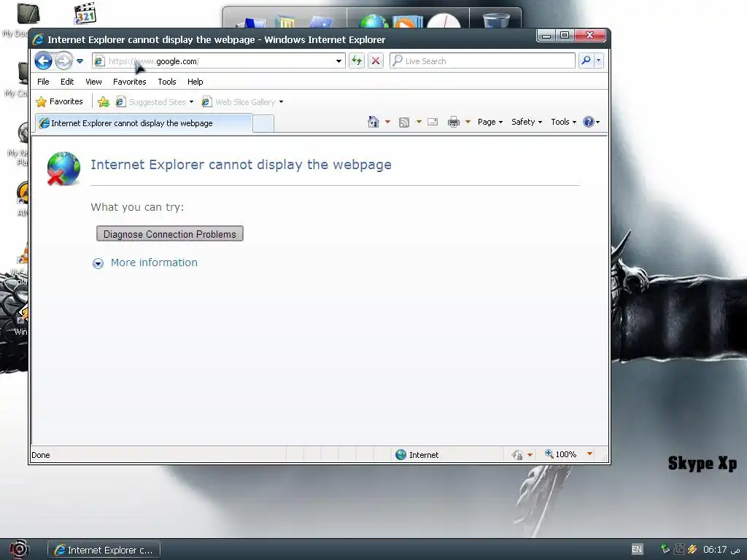Viewport: 747px width, 560px height.
Task: Open the Help menu
Action: pos(196,82)
